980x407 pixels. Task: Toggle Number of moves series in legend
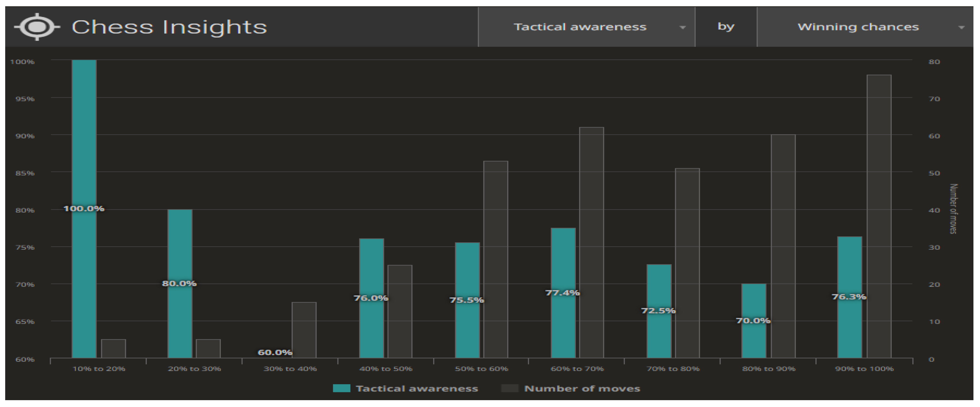click(x=582, y=388)
